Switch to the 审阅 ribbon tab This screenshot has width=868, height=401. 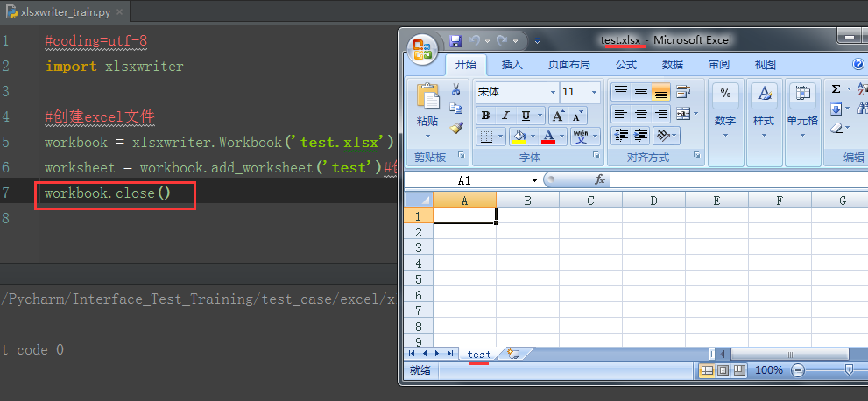pos(719,65)
